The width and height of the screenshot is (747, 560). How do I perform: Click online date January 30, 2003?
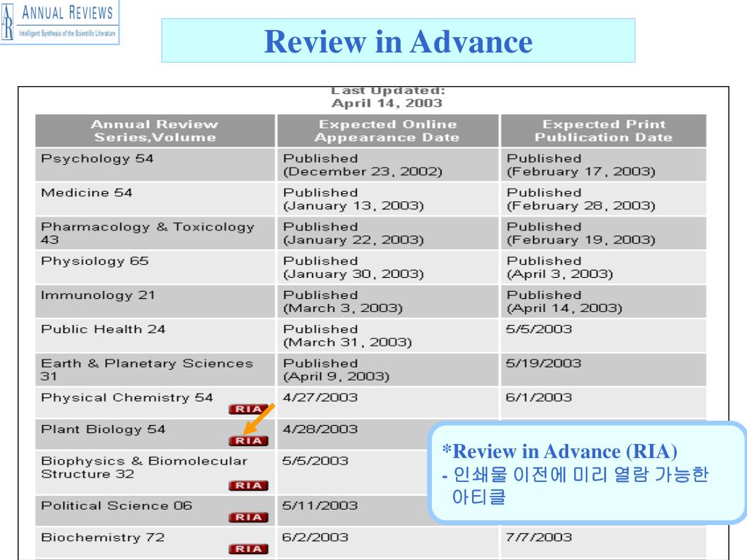(353, 274)
